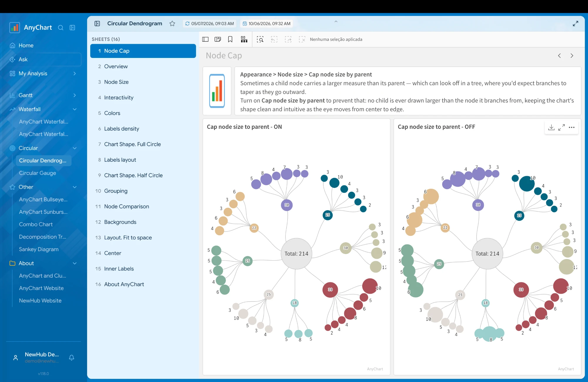Click the reload timestamp 05/07/2026 chip
The image size is (588, 382).
click(209, 24)
